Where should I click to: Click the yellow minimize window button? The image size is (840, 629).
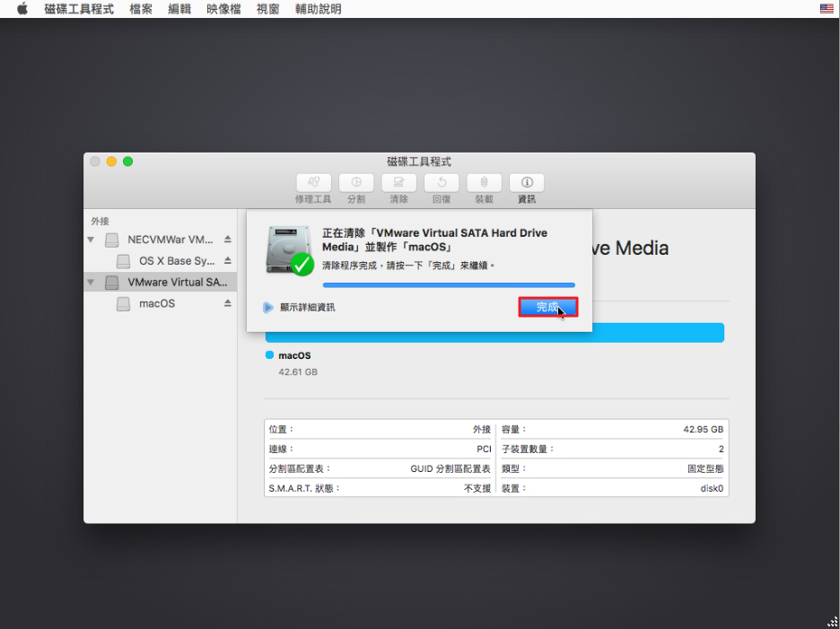(x=111, y=162)
